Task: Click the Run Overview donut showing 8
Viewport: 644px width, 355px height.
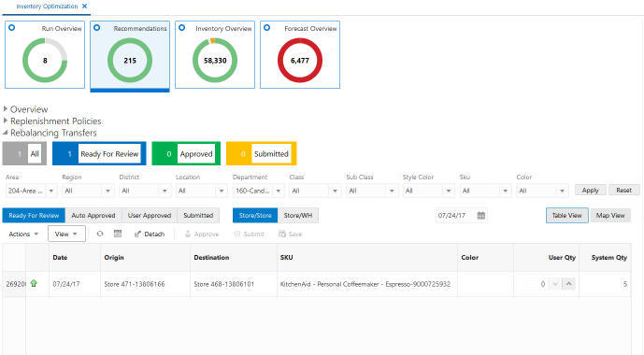Action: [45, 61]
